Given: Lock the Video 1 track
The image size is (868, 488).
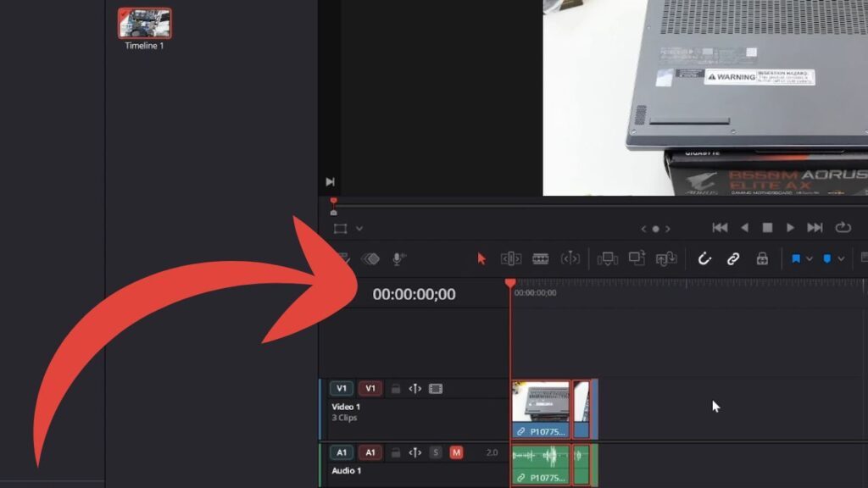Looking at the screenshot, I should point(395,389).
